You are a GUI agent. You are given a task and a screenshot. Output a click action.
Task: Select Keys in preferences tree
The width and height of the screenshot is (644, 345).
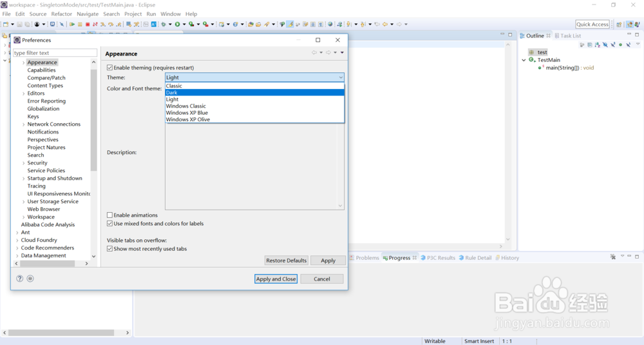pos(33,116)
